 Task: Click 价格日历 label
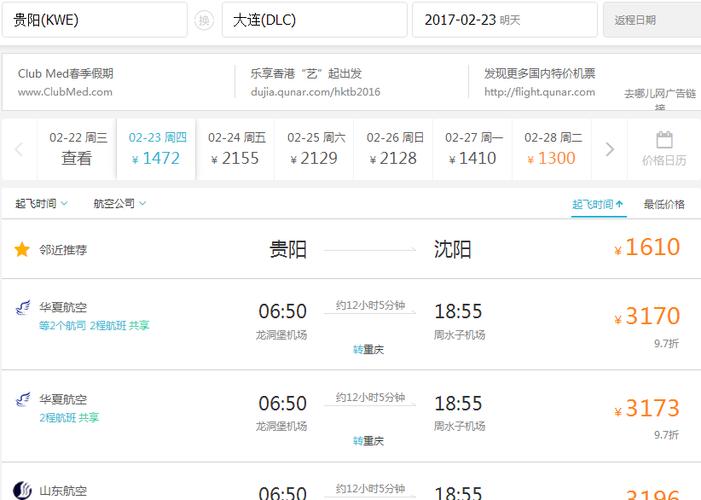[x=664, y=160]
